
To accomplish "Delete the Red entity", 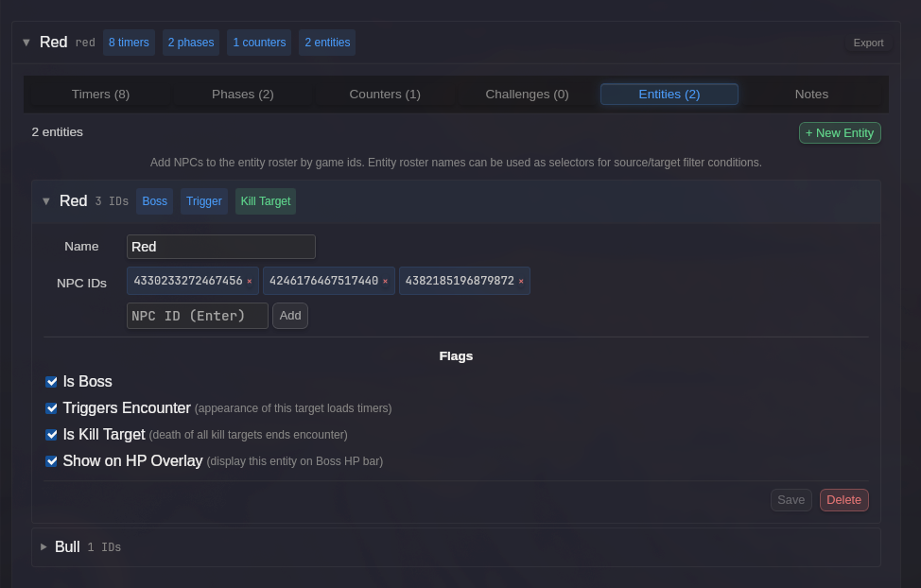I will tap(843, 500).
